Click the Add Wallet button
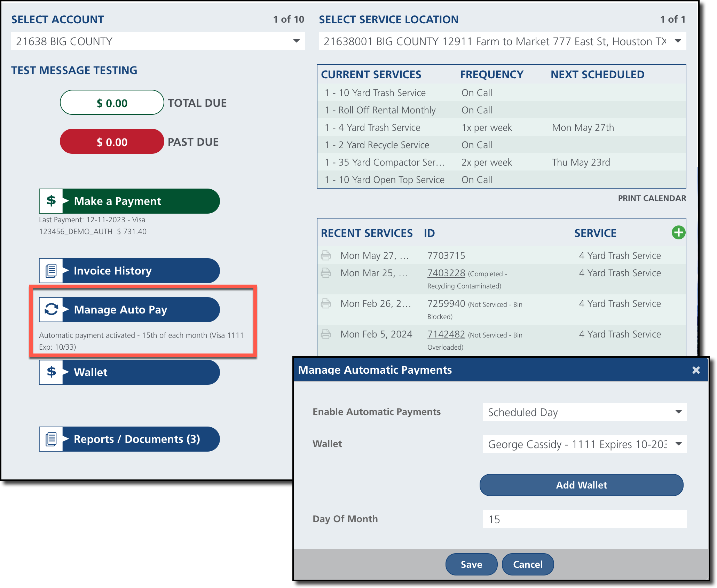The width and height of the screenshot is (717, 588). click(x=581, y=485)
